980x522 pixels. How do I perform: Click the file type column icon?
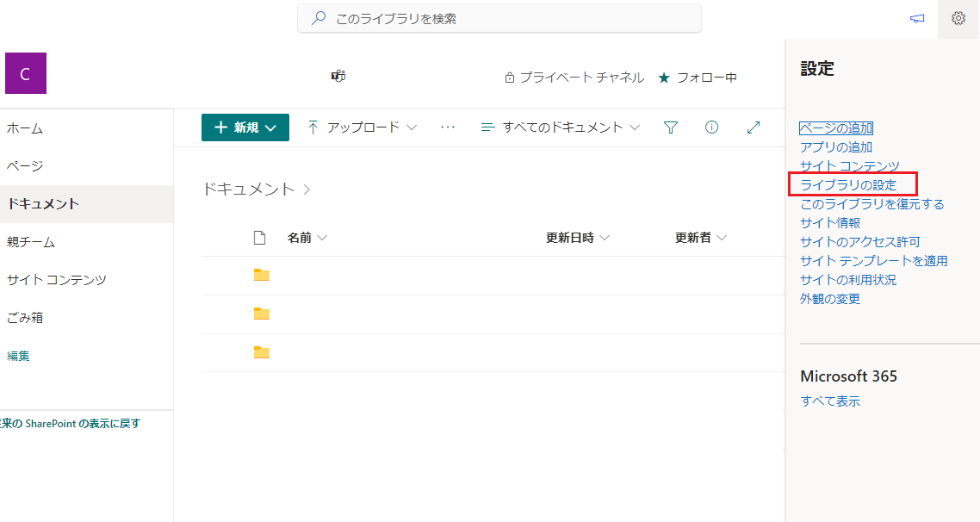click(x=259, y=238)
